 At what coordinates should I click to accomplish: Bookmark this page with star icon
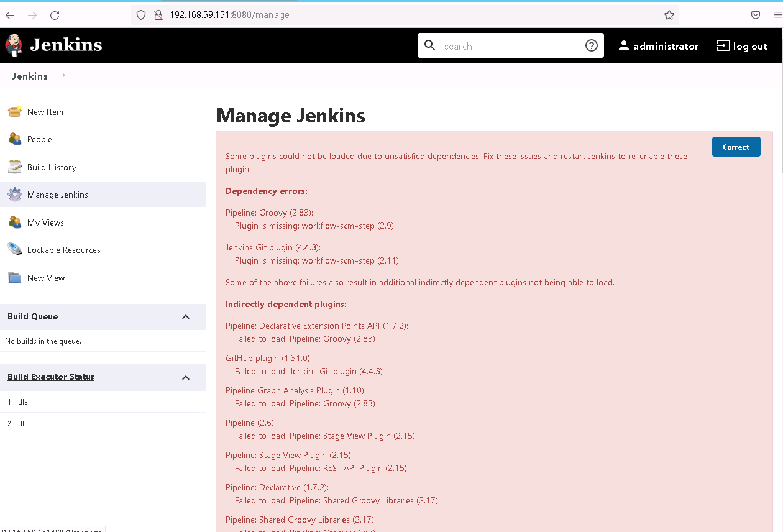click(x=669, y=15)
